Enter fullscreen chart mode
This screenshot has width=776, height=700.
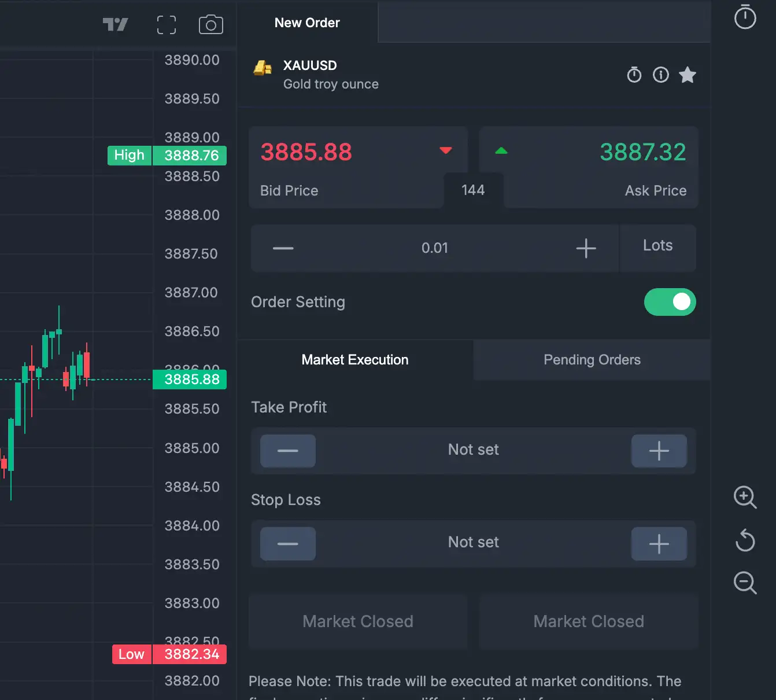[x=167, y=24]
